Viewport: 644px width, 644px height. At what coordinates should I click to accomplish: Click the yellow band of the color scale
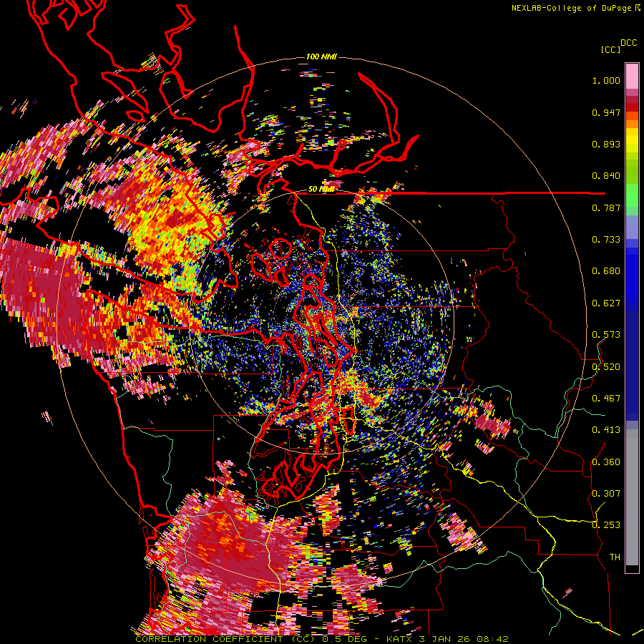632,141
